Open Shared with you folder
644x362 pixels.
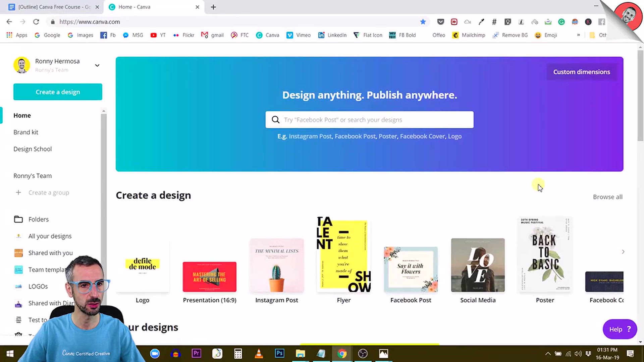44,253
